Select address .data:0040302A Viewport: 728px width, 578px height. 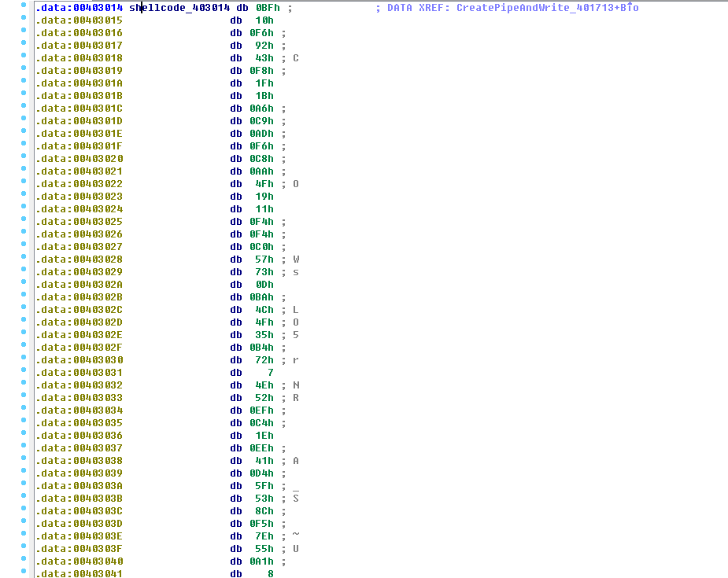pyautogui.click(x=79, y=285)
